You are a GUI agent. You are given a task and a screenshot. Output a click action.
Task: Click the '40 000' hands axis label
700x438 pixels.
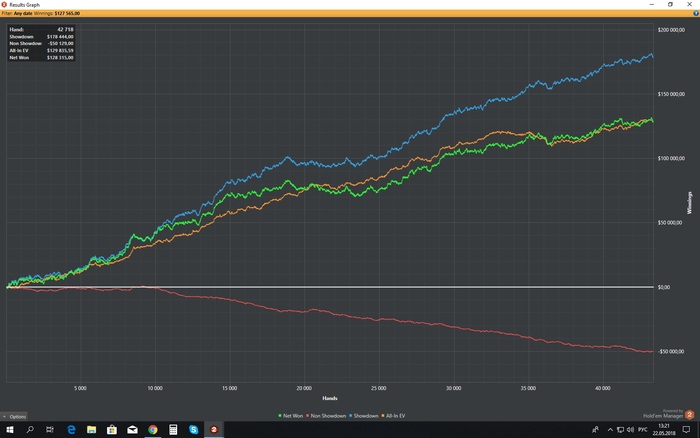(x=603, y=388)
